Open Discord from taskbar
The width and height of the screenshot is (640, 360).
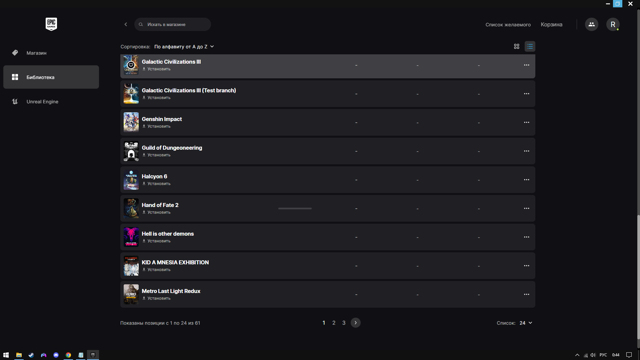[x=56, y=355]
